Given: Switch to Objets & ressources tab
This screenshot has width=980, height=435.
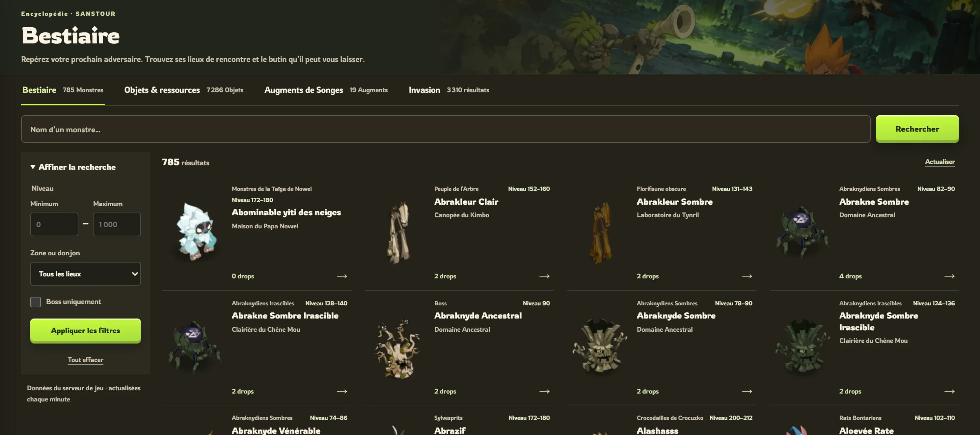Looking at the screenshot, I should tap(184, 90).
